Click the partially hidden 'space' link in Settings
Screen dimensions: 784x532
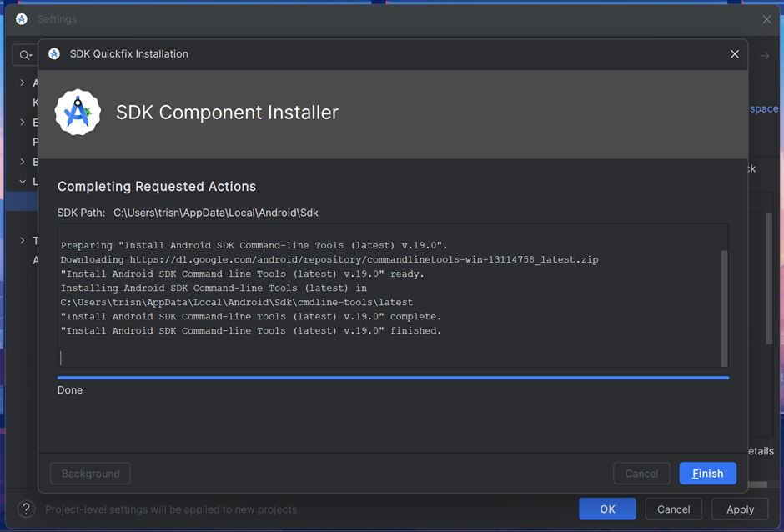tap(764, 108)
